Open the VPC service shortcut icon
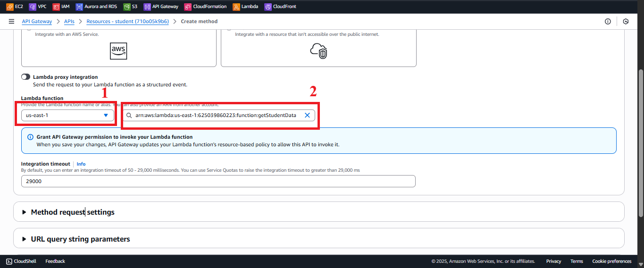Viewport: 644px width, 268px height. coord(32,7)
